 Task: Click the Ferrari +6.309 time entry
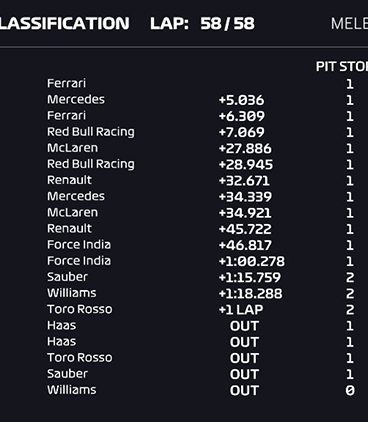tap(241, 116)
